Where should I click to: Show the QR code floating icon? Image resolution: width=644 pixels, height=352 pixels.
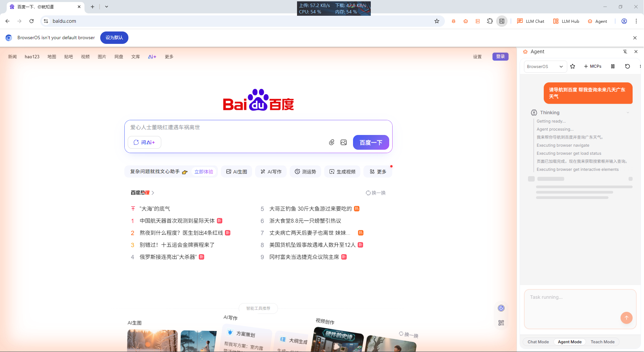501,323
